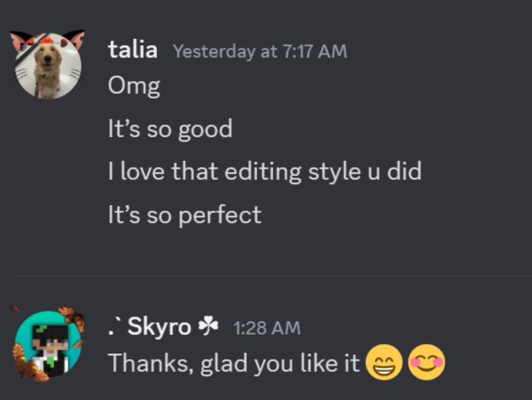Click the 'Thanks, glad you like it' message
Image resolution: width=532 pixels, height=400 pixels.
233,363
